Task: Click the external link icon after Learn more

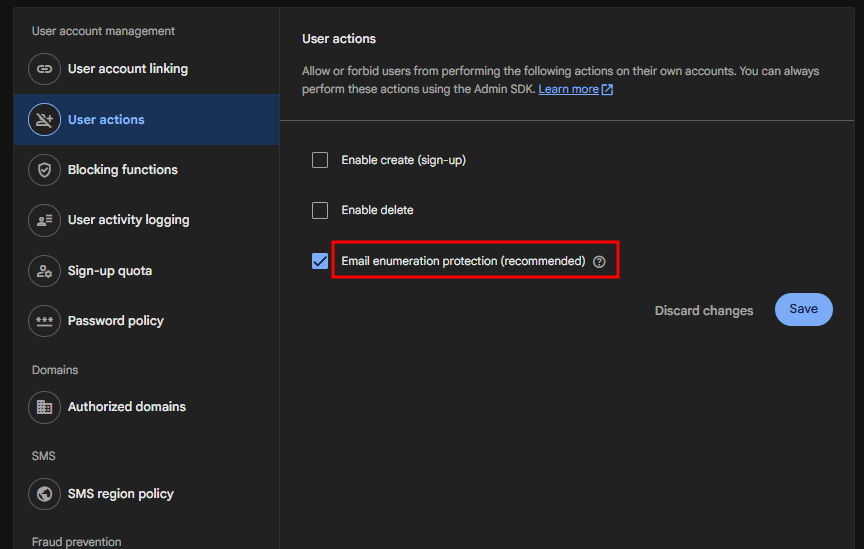Action: coord(607,89)
